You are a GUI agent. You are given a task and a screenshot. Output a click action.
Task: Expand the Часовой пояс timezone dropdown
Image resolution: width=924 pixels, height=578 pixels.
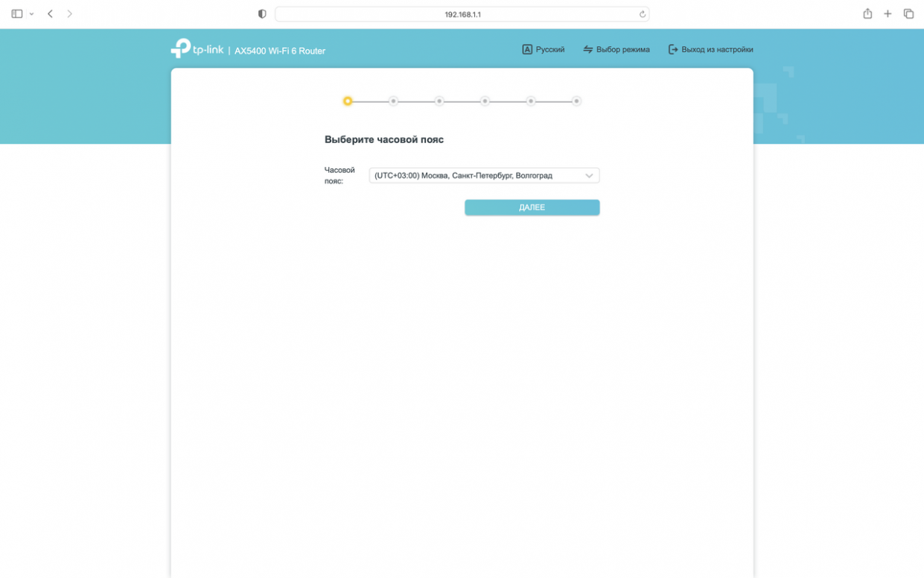click(x=484, y=176)
